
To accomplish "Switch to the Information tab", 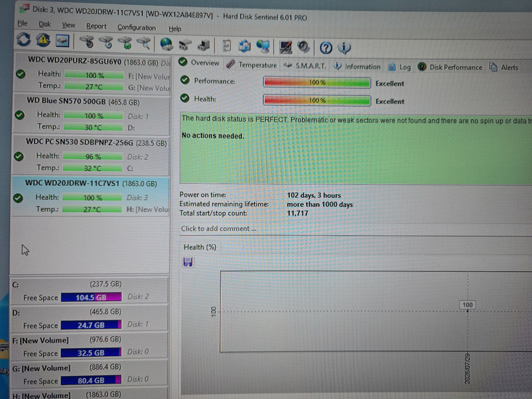I will (357, 66).
